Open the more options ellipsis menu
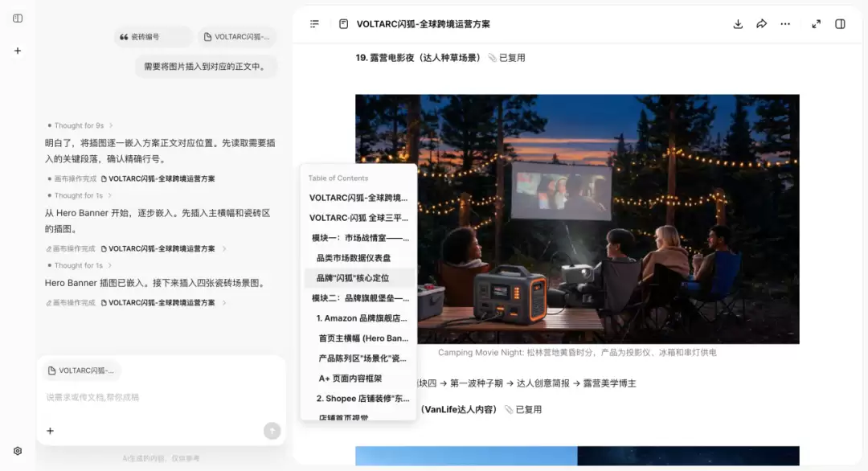This screenshot has width=868, height=471. [785, 24]
